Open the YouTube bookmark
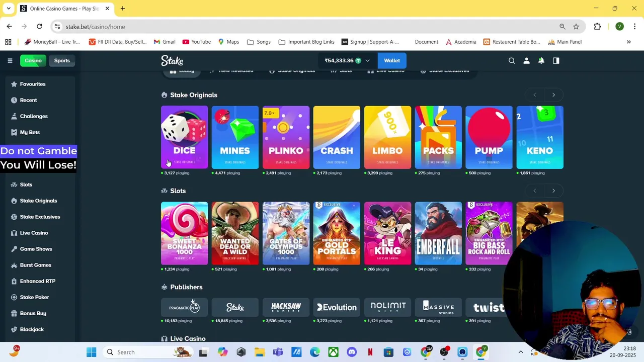The height and width of the screenshot is (362, 644). click(x=197, y=42)
